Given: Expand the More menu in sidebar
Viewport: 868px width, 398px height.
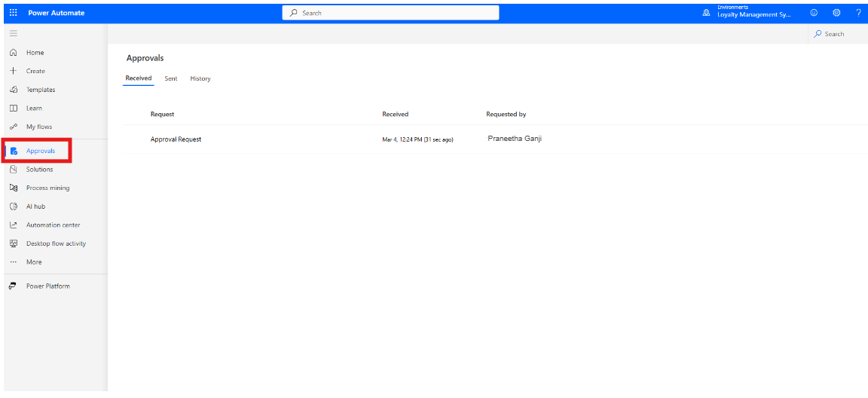Looking at the screenshot, I should click(x=33, y=262).
